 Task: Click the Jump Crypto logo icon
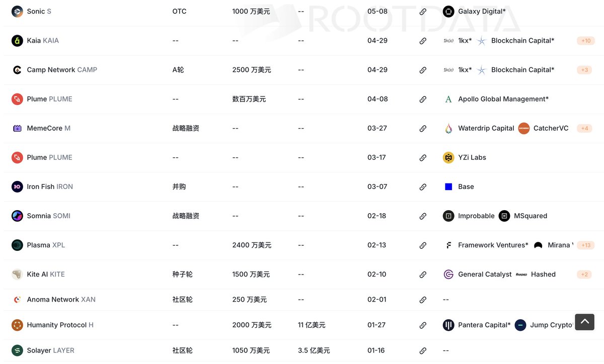pyautogui.click(x=520, y=325)
